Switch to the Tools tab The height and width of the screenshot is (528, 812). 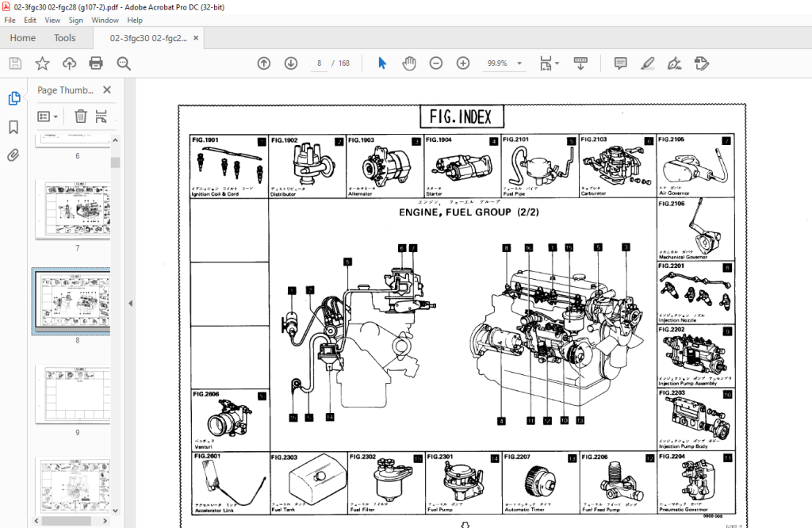[65, 38]
